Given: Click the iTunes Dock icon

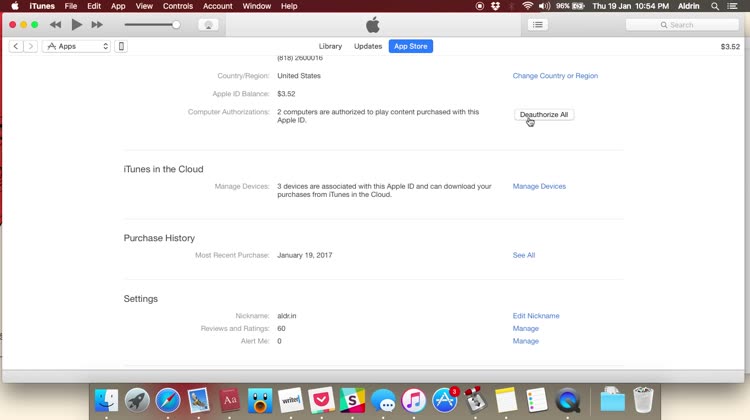Looking at the screenshot, I should pyautogui.click(x=414, y=400).
